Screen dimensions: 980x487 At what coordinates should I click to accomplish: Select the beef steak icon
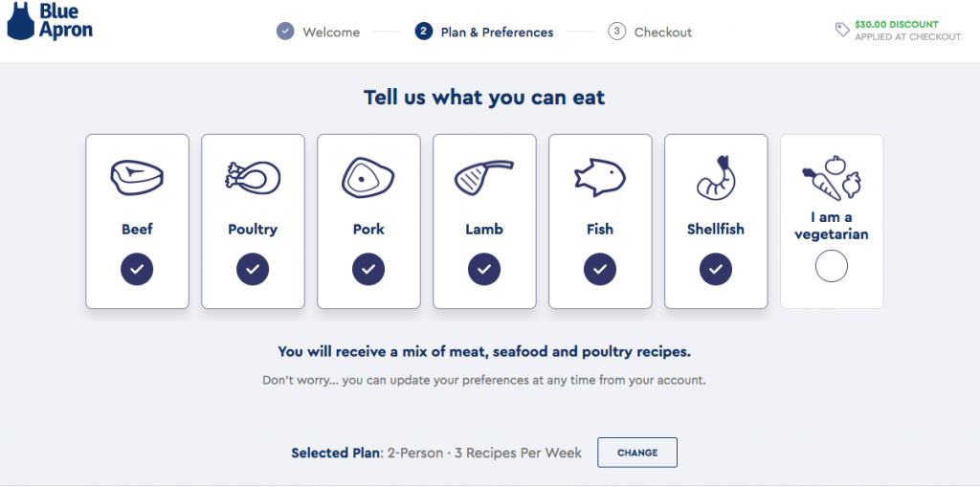click(x=137, y=178)
